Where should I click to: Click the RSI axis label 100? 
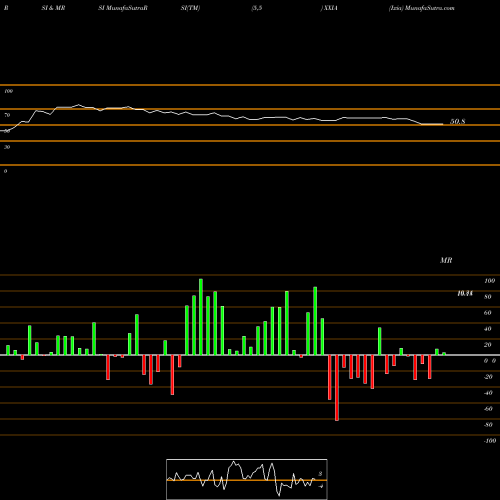tap(8, 91)
